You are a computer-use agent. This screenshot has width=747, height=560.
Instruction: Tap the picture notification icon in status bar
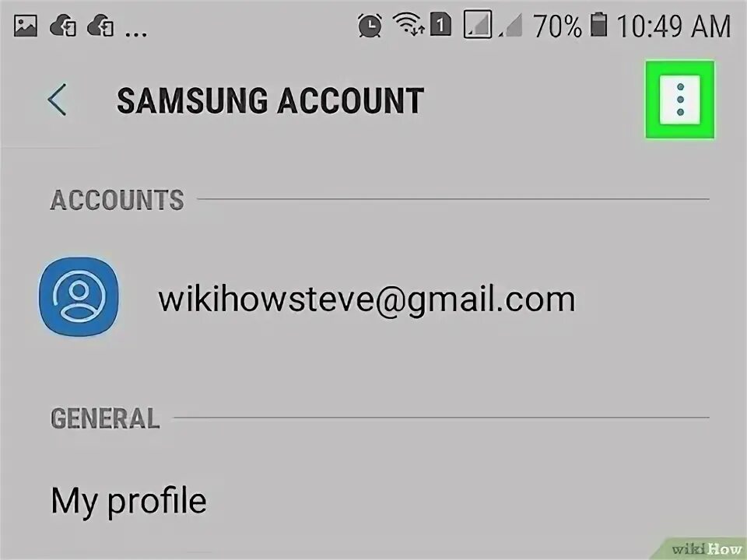[25, 26]
